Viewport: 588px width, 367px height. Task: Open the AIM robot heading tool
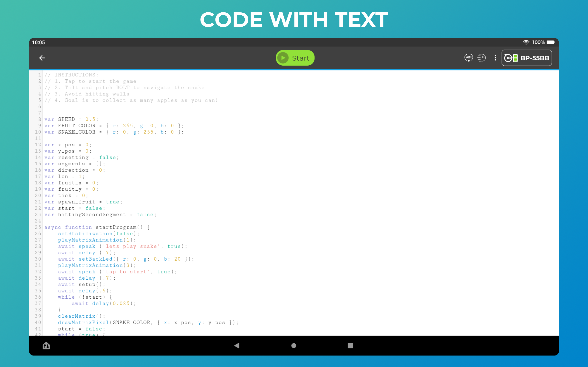469,58
